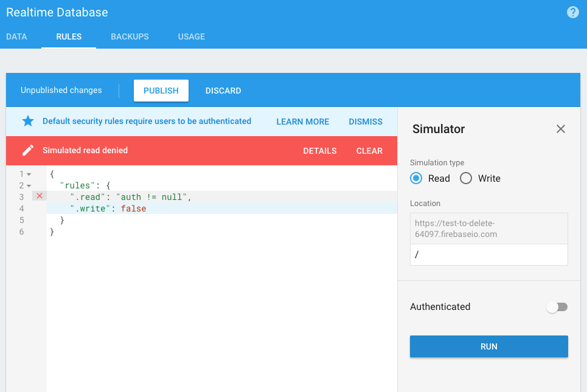This screenshot has height=392, width=587.
Task: Click the pencil icon in red banner
Action: (x=28, y=151)
